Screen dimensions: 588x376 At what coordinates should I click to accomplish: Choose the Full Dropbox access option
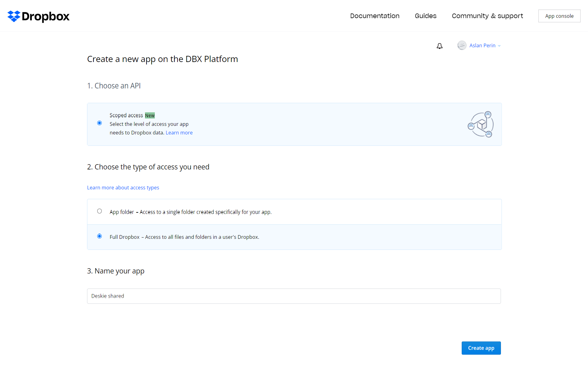[x=99, y=236]
